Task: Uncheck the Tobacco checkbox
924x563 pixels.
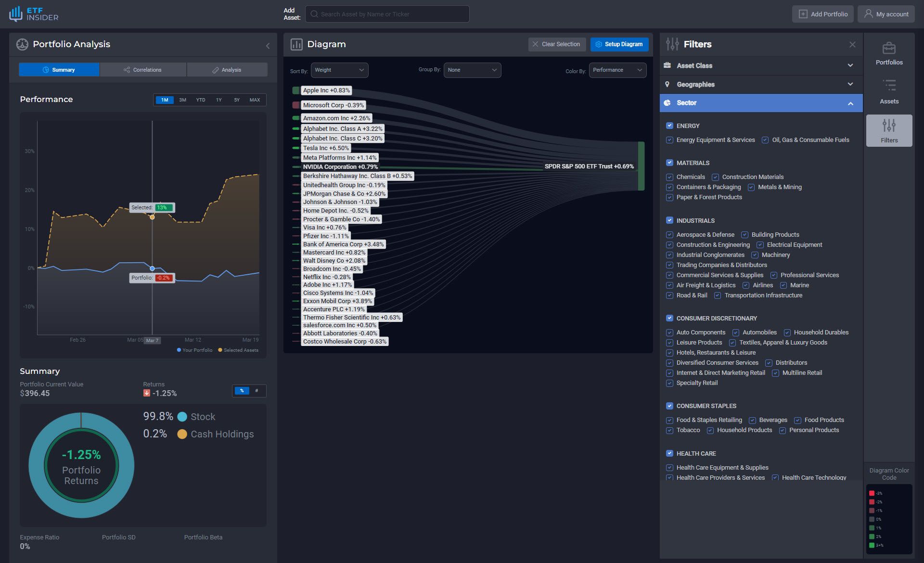Action: 669,430
